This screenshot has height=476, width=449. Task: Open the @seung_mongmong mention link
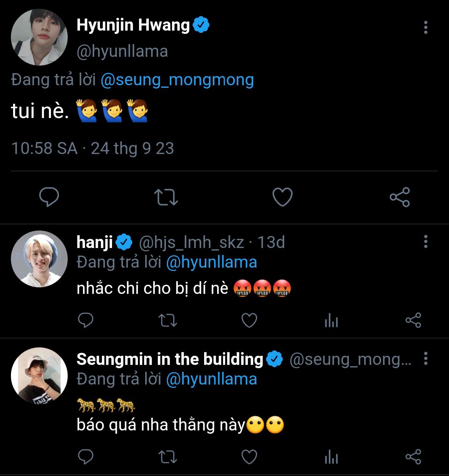click(177, 80)
